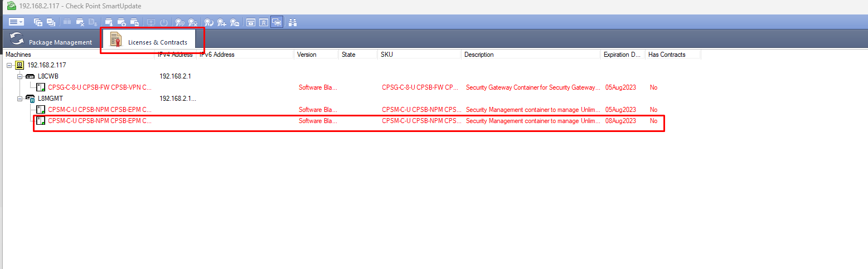Viewport: 868px width, 269px height.
Task: Click the Has Contracts column header
Action: pyautogui.click(x=673, y=55)
